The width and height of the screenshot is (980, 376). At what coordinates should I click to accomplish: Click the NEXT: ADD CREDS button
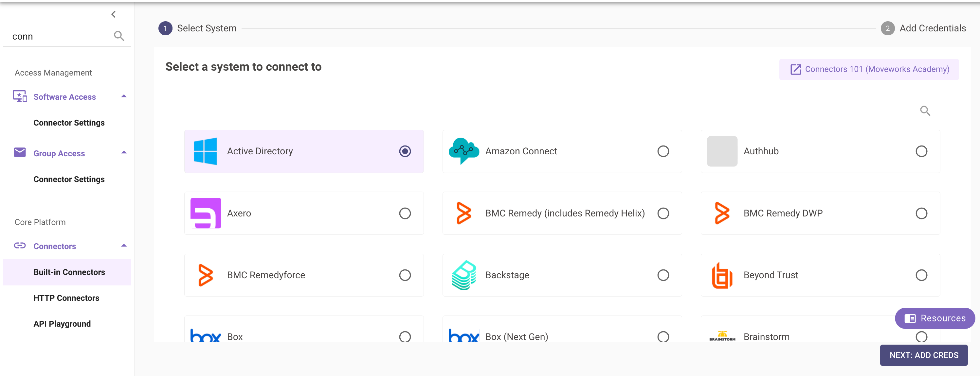(923, 355)
